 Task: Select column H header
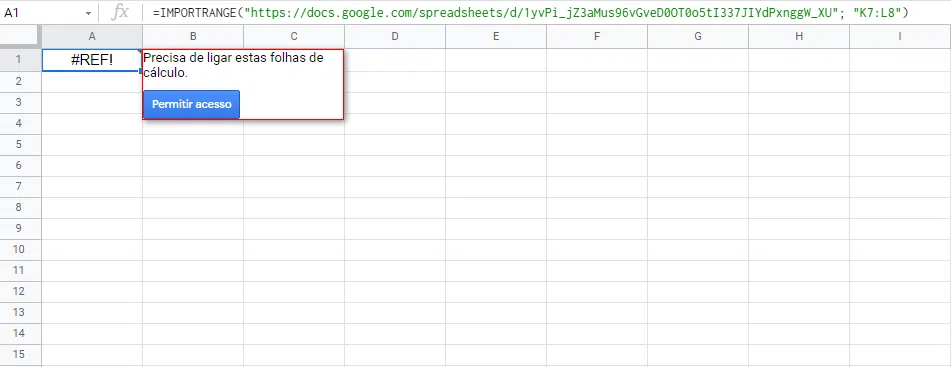tap(799, 36)
